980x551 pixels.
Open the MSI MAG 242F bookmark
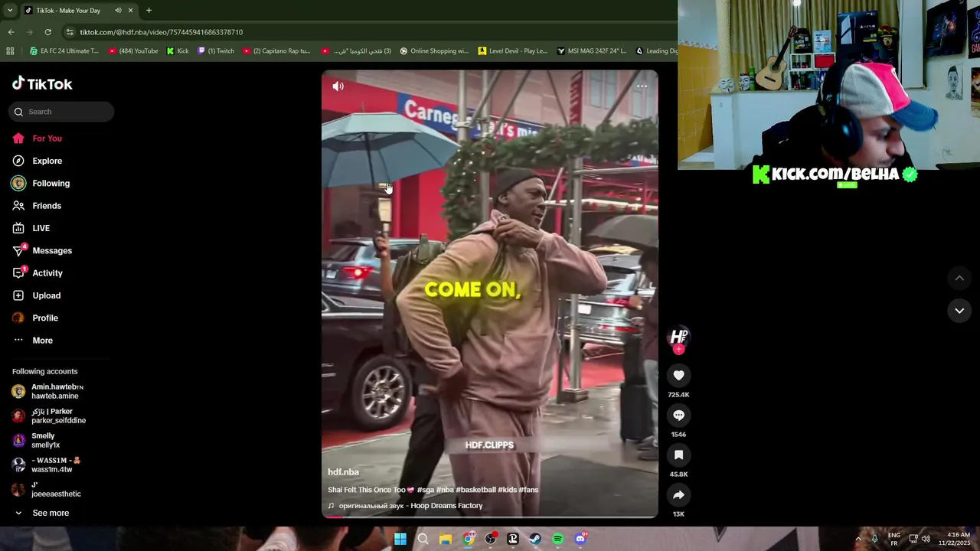pyautogui.click(x=592, y=51)
